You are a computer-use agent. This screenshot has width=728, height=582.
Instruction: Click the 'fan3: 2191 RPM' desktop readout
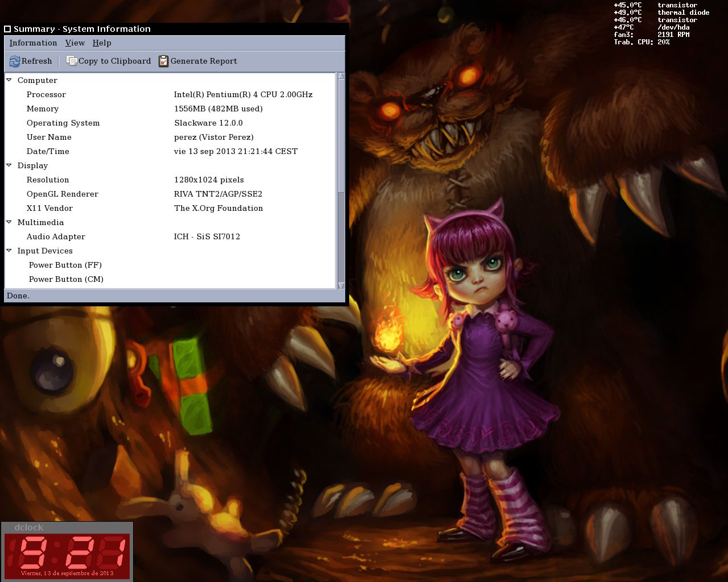[652, 35]
